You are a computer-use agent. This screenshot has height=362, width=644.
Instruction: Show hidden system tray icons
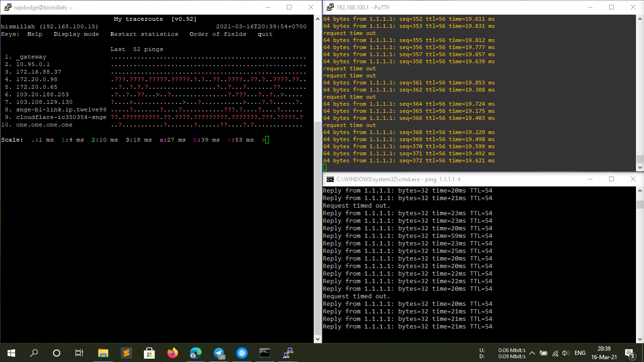532,353
